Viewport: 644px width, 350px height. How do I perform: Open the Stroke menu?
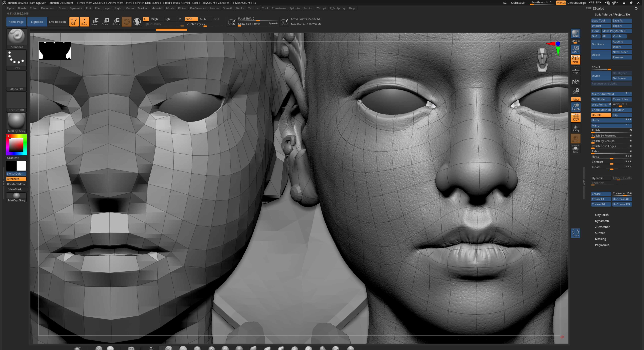(239, 8)
